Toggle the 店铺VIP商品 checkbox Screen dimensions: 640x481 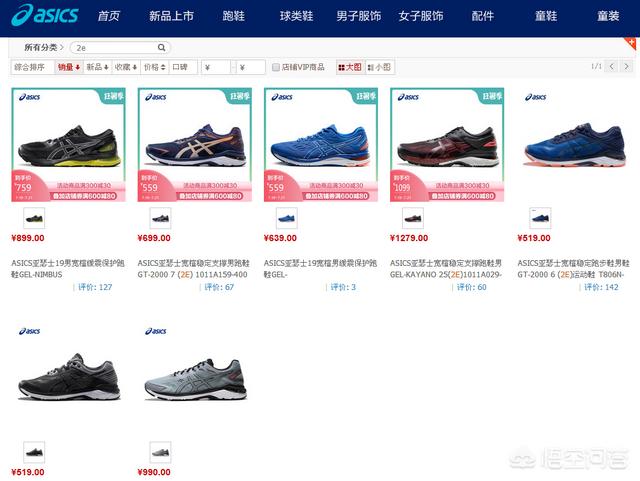pos(276,67)
